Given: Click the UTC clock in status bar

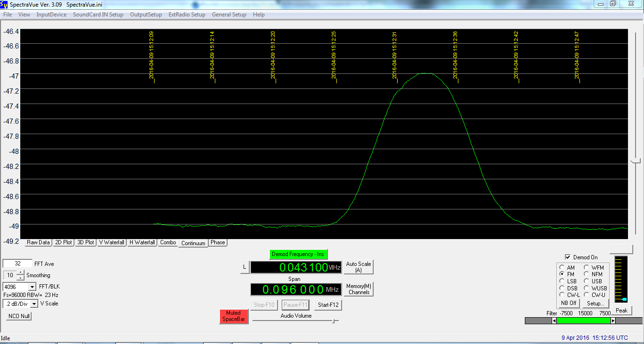Looking at the screenshot, I should point(595,338).
